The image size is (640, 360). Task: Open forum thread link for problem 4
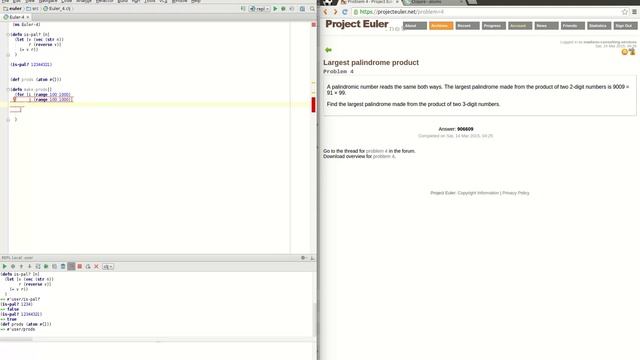376,151
